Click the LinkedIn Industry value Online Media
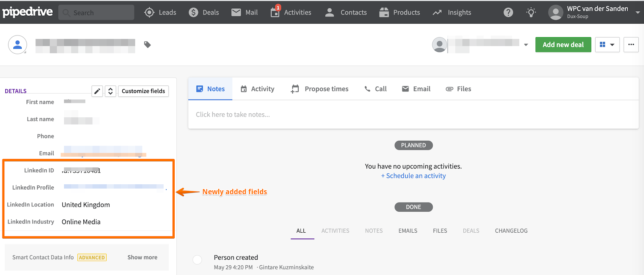The image size is (644, 275). [x=81, y=222]
